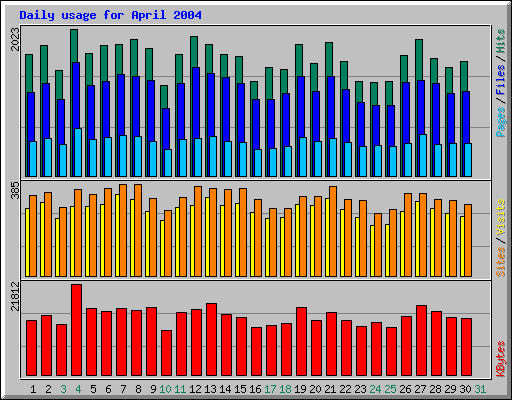Image resolution: width=512 pixels, height=400 pixels.
Task: Click the 21812 KBytes axis maximum value
Action: (15, 296)
